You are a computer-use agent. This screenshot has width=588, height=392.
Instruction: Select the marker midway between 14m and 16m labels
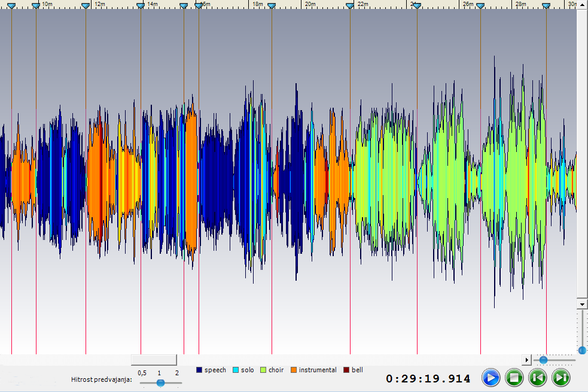[x=184, y=6]
